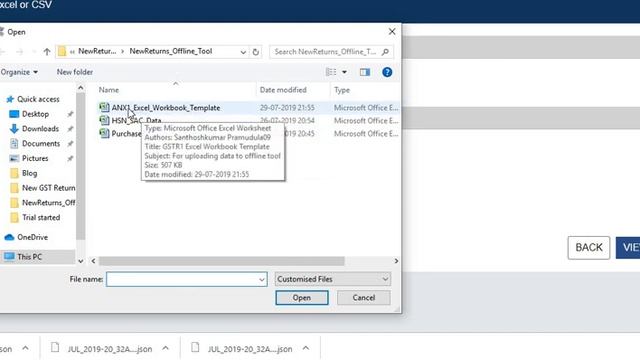Go to Desktop folder
The width and height of the screenshot is (640, 360).
click(x=35, y=114)
